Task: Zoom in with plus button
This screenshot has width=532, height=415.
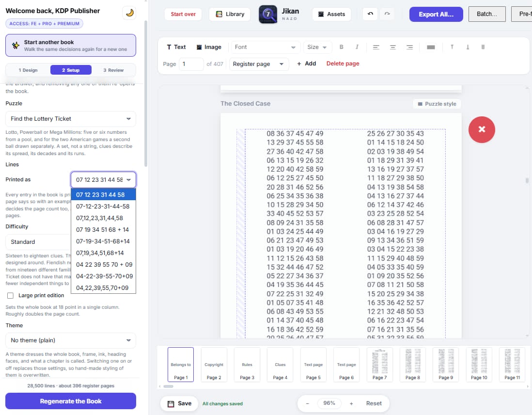Action: point(351,403)
